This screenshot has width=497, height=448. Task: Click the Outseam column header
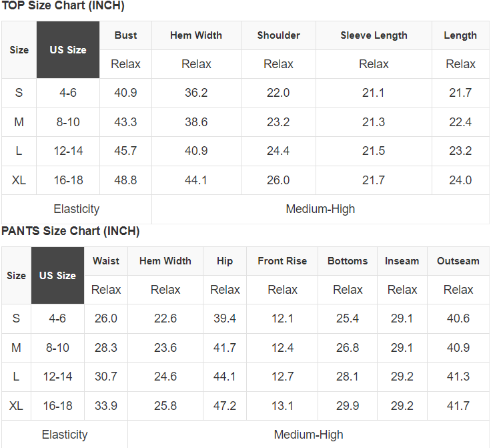coord(458,261)
